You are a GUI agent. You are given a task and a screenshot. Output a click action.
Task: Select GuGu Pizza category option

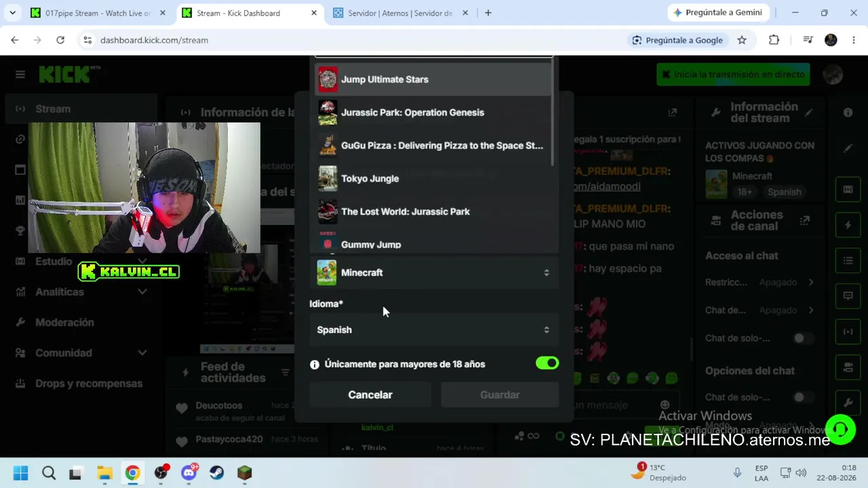[433, 146]
